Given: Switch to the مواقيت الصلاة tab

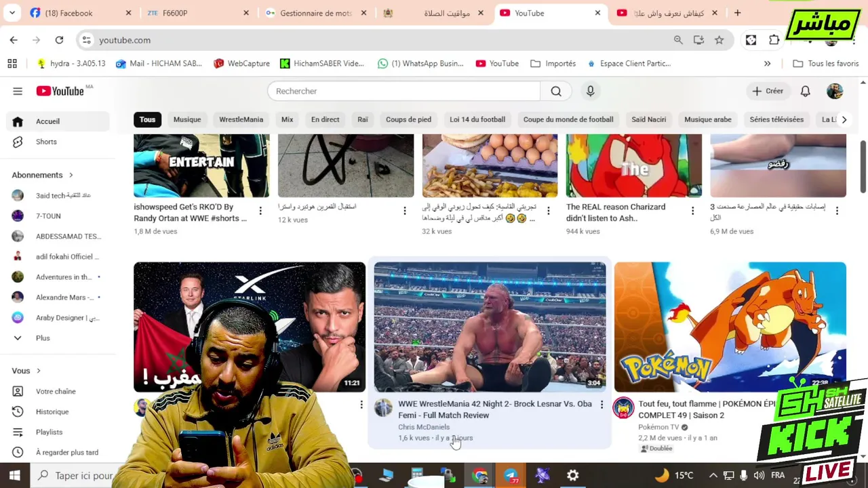Looking at the screenshot, I should pos(434,13).
